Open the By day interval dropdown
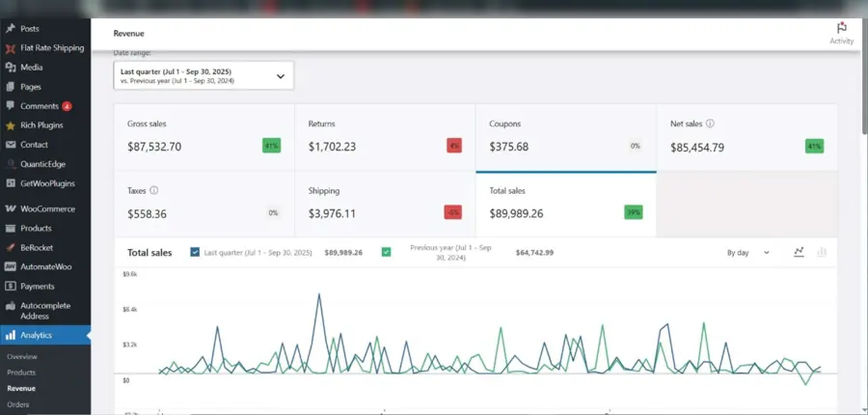 pyautogui.click(x=748, y=253)
